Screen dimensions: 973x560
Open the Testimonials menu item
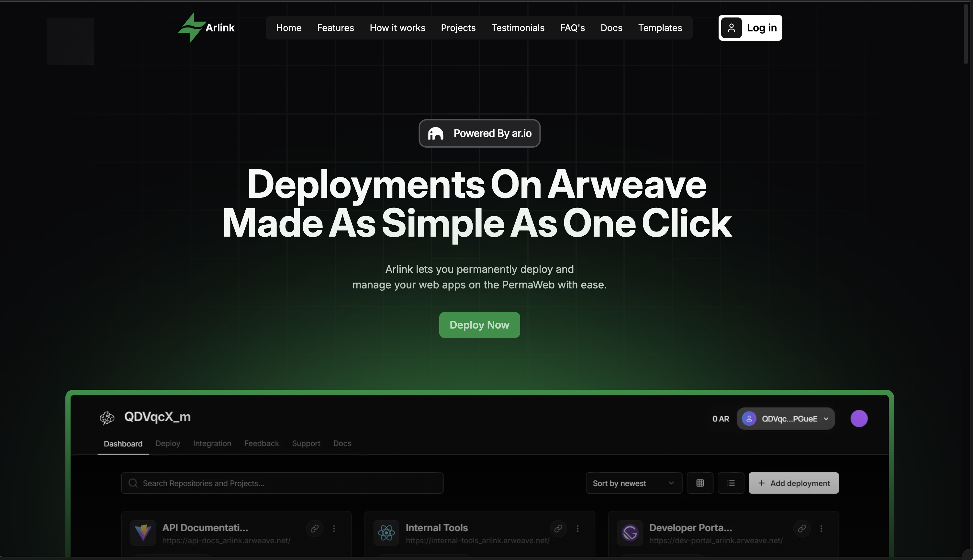[518, 27]
